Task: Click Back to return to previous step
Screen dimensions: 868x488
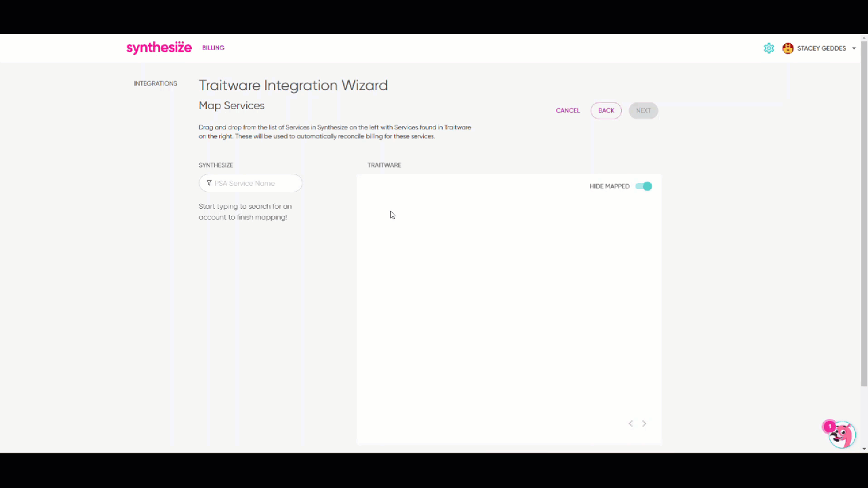Action: (606, 110)
